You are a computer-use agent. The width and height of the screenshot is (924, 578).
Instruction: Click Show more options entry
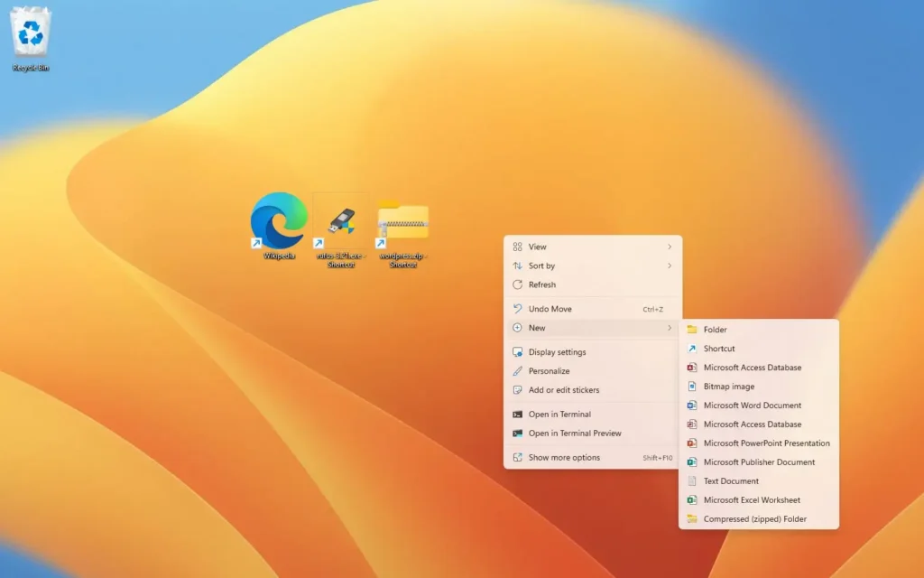coord(564,458)
